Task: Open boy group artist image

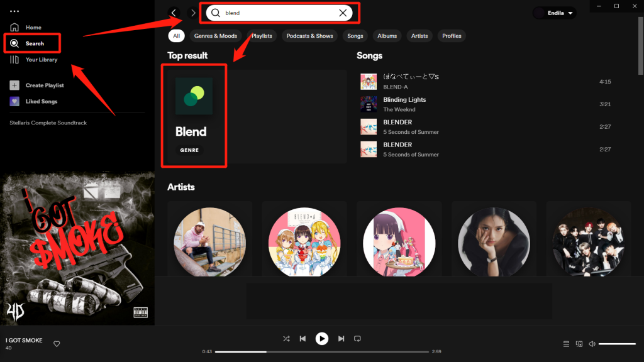Action: (x=589, y=242)
